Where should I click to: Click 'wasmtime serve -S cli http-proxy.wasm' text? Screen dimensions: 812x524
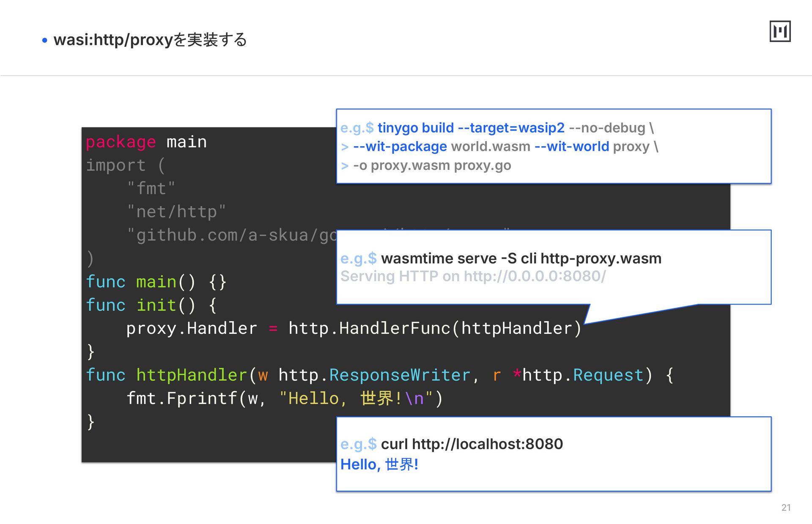[x=521, y=258]
